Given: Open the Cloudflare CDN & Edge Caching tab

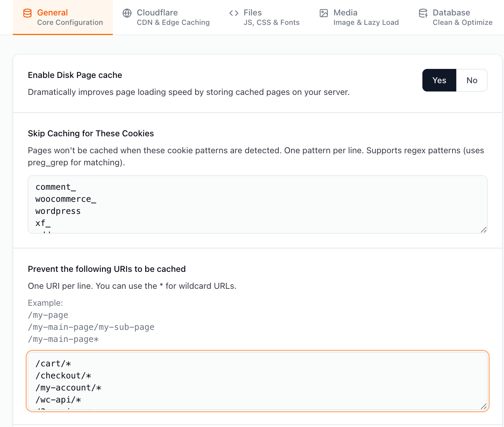Looking at the screenshot, I should click(x=173, y=17).
